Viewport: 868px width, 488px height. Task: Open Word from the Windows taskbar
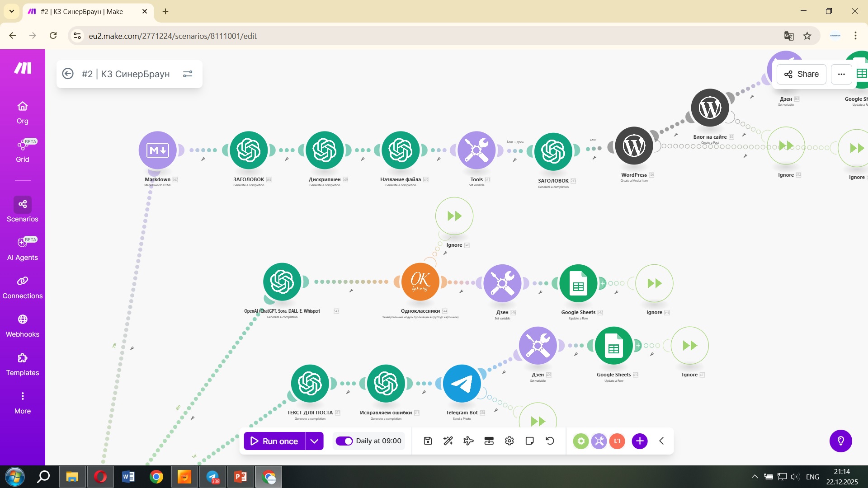pyautogui.click(x=128, y=477)
